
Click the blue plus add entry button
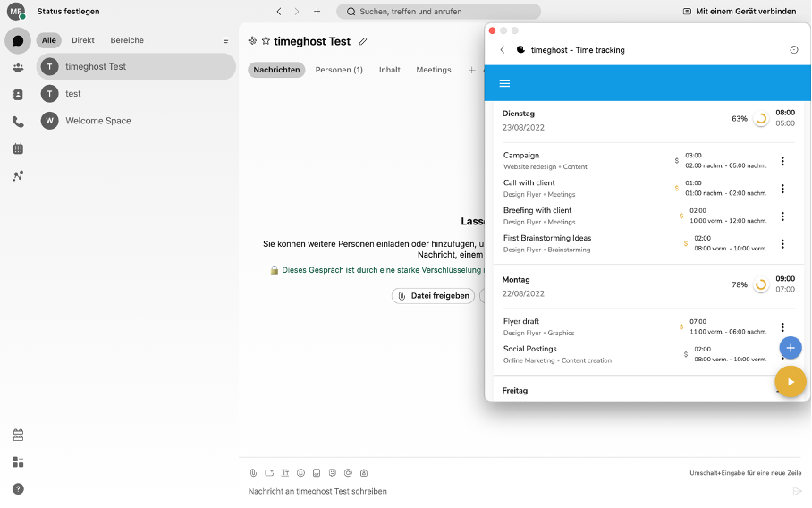point(790,348)
